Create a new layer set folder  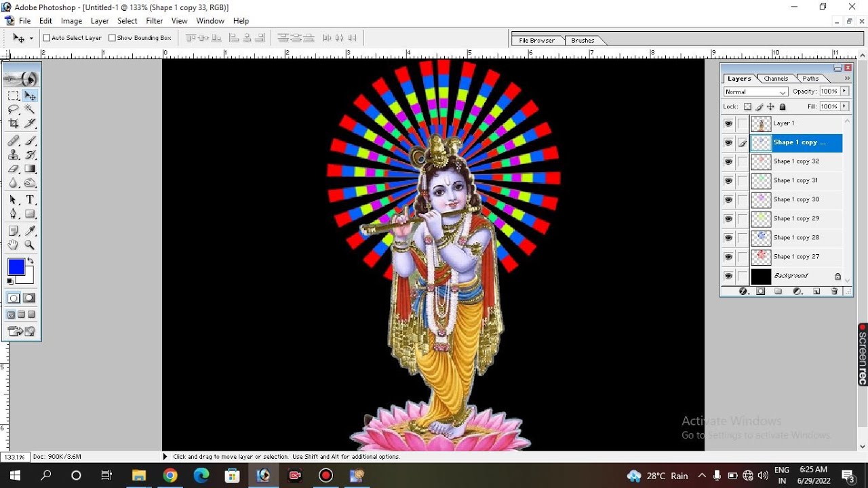[x=778, y=291]
